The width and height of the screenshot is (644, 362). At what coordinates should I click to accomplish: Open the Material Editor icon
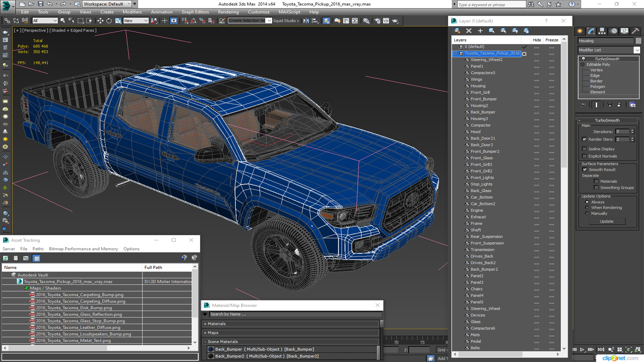click(x=366, y=21)
